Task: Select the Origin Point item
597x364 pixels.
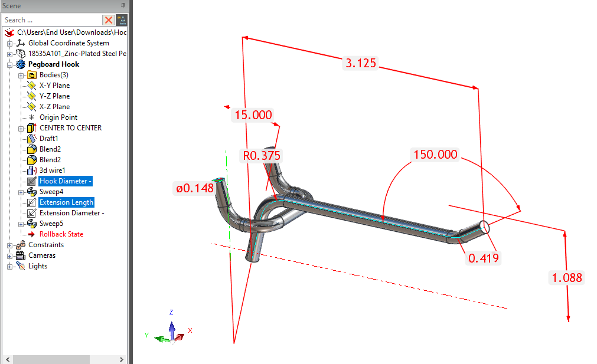Action: coord(58,117)
